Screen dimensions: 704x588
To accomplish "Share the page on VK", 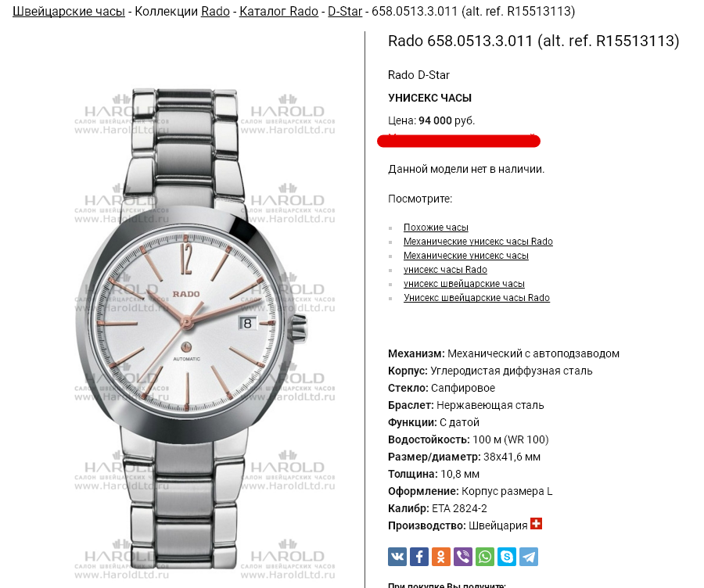I will point(397,557).
